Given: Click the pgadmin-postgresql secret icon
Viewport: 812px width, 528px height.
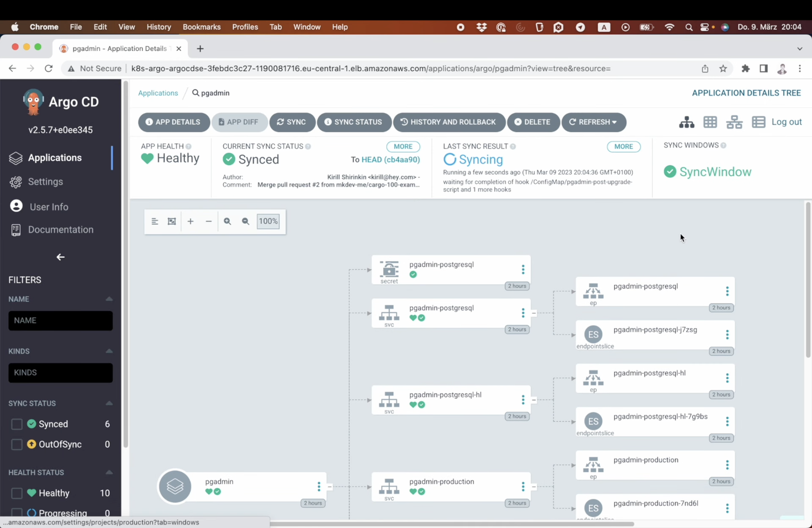Looking at the screenshot, I should pyautogui.click(x=389, y=269).
